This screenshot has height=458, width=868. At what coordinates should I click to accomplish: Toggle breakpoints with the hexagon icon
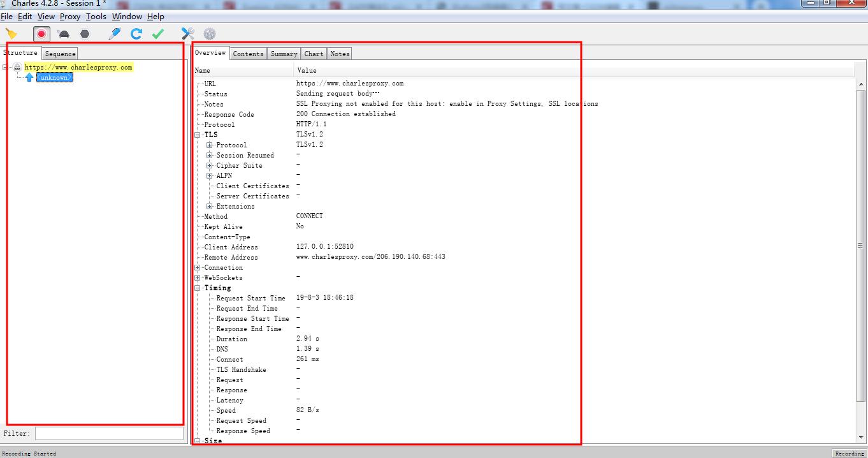pos(84,34)
